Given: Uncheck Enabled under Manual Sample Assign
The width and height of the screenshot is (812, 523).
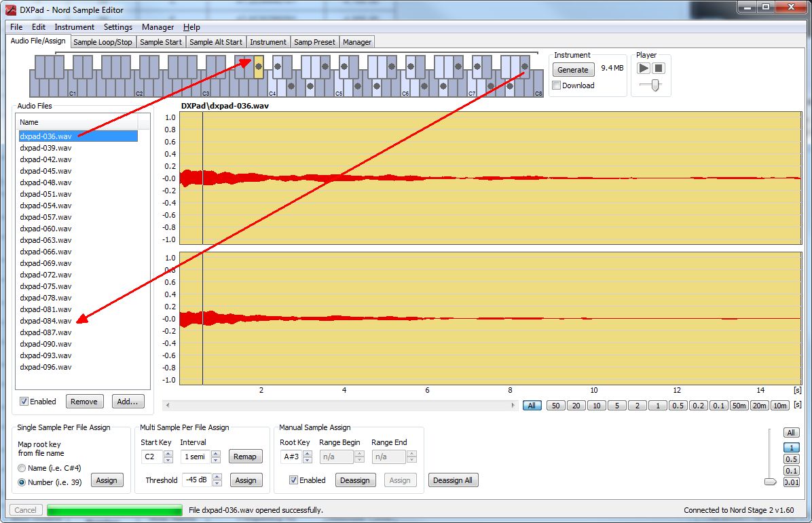Looking at the screenshot, I should [293, 480].
